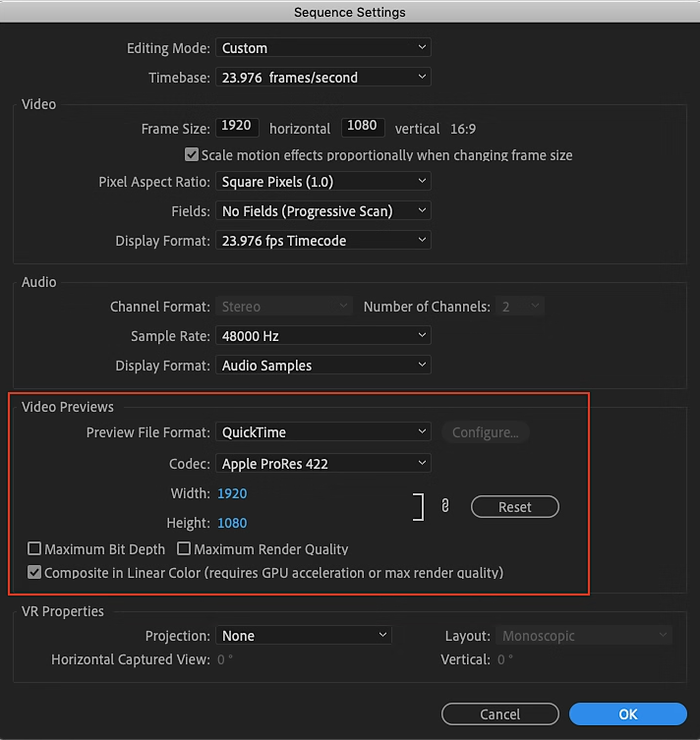This screenshot has width=700, height=740.
Task: Open the audio Sample Rate dropdown
Action: coord(322,336)
